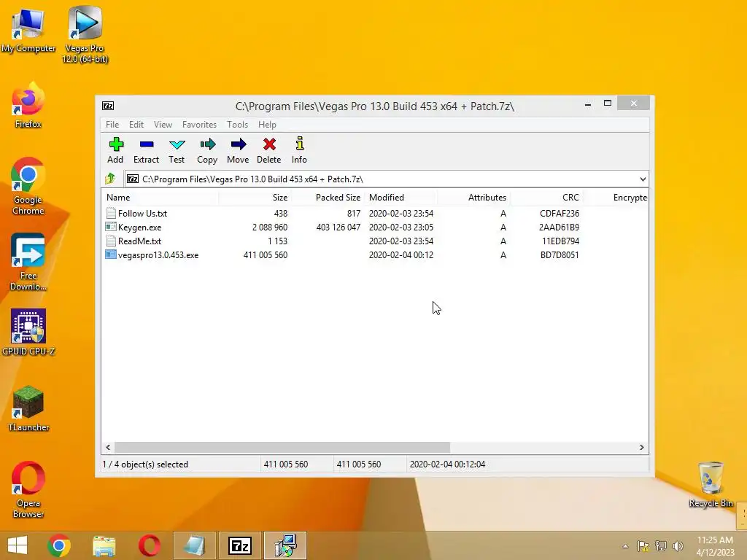
Task: Select the Follow Us.txt file icon
Action: pos(111,214)
